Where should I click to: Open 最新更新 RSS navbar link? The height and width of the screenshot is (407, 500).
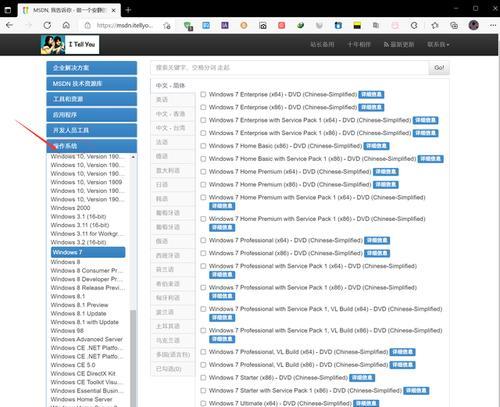point(399,44)
